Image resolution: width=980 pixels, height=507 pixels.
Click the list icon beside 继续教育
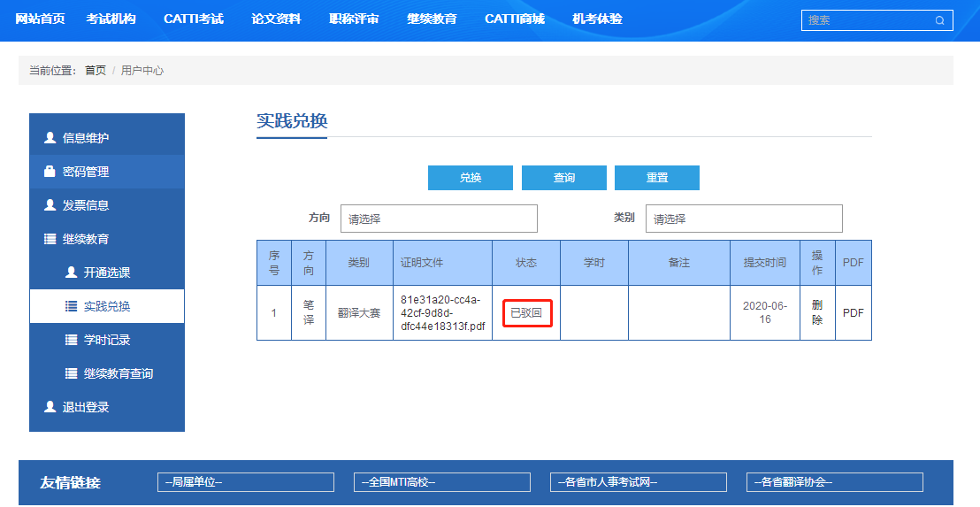click(x=50, y=239)
